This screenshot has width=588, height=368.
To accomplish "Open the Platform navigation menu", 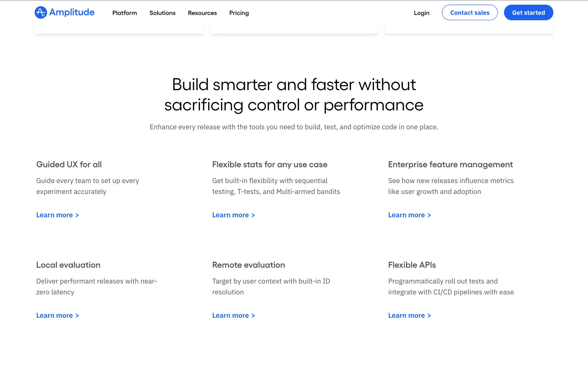I will pos(125,13).
